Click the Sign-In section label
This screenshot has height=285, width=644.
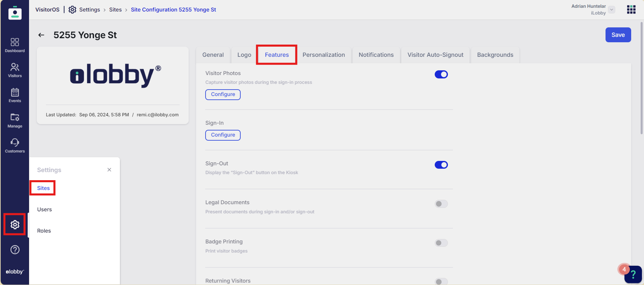pyautogui.click(x=215, y=123)
